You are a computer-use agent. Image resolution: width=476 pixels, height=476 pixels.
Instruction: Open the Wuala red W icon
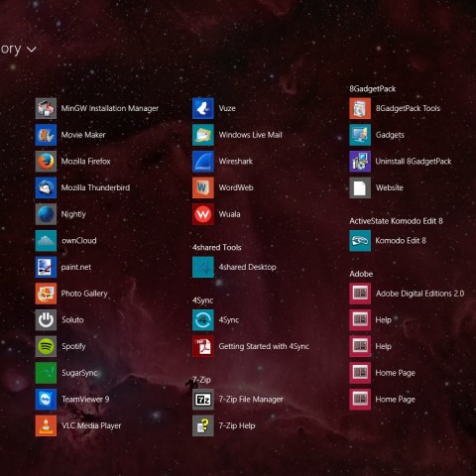203,214
